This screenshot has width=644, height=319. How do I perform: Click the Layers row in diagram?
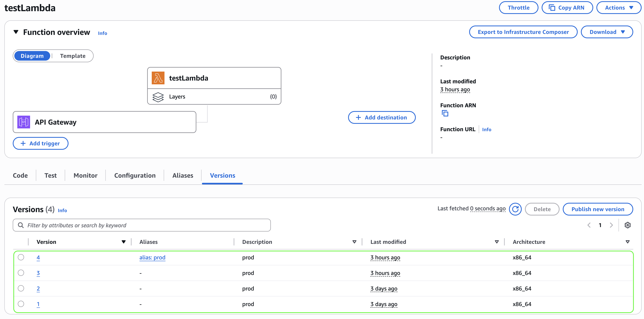(x=214, y=97)
